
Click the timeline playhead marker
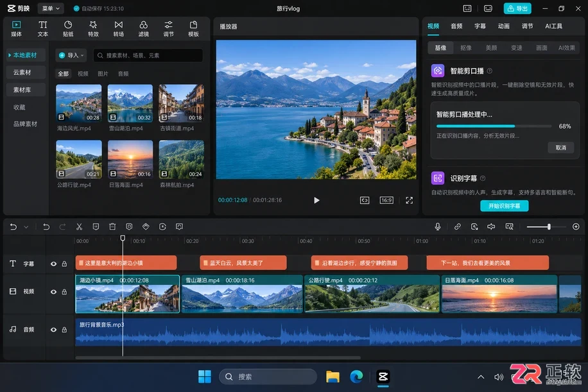point(123,238)
